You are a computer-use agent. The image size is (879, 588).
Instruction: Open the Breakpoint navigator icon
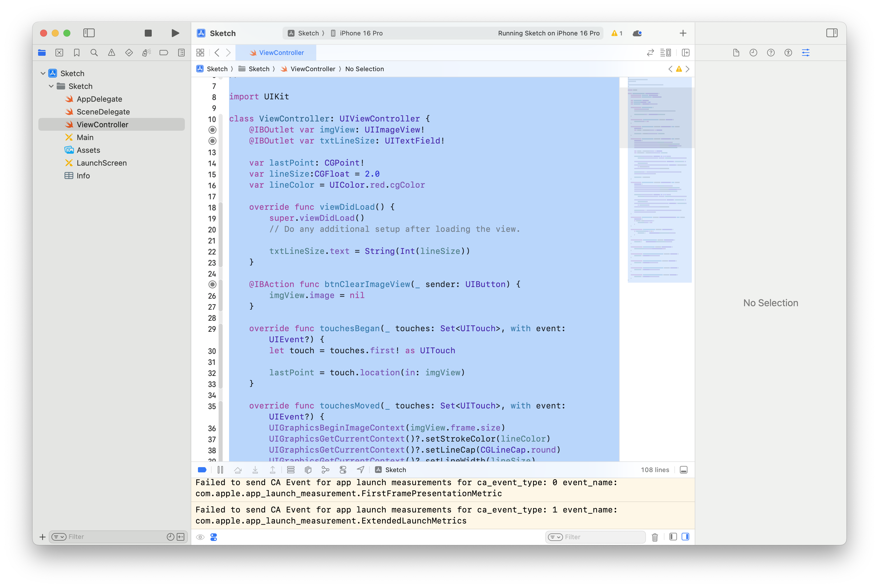coord(164,53)
